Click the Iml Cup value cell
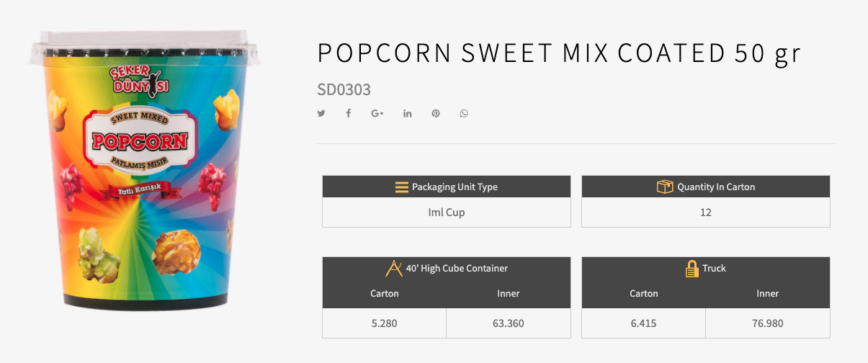 tap(447, 212)
